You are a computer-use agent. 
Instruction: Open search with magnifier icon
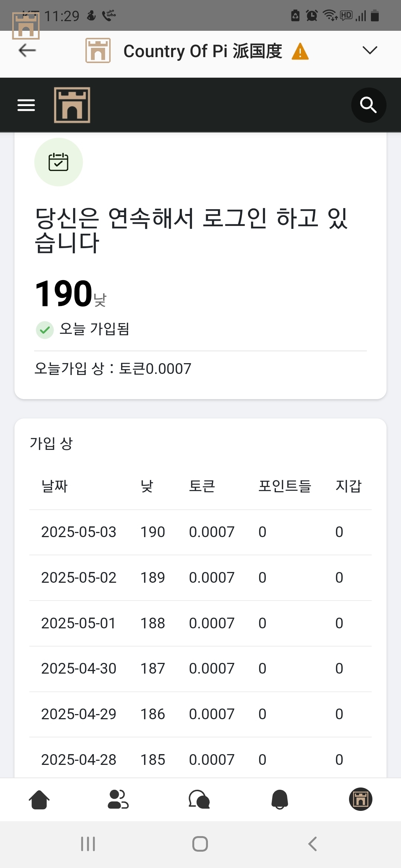pos(369,105)
